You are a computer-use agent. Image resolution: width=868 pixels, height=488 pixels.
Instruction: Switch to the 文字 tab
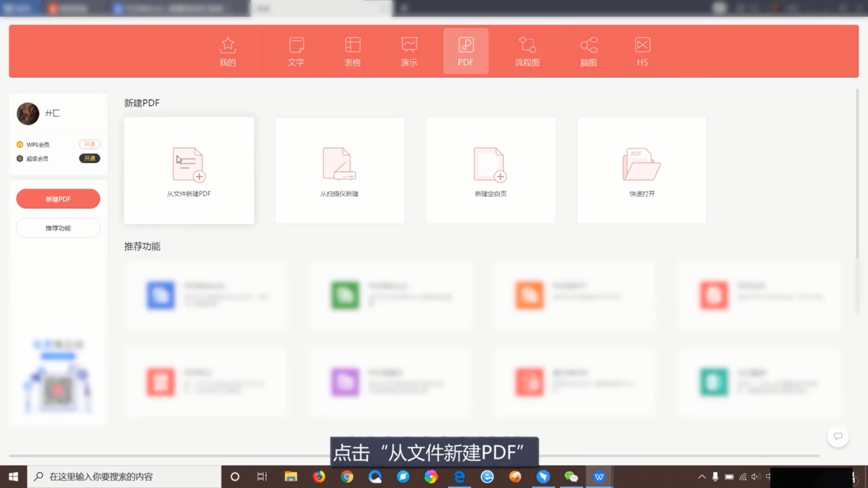[296, 51]
